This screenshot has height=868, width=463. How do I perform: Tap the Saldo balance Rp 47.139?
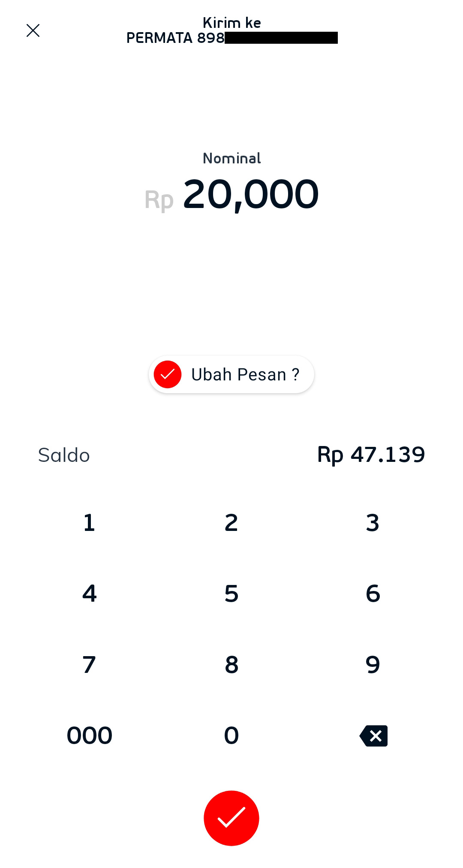coord(371,455)
